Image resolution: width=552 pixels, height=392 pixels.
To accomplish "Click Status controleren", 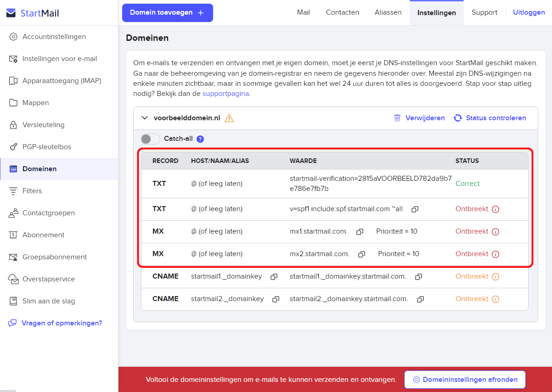I will point(490,118).
